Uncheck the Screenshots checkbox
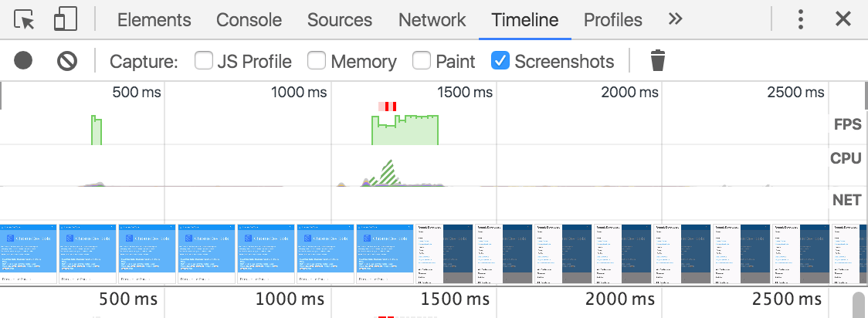 coord(500,60)
